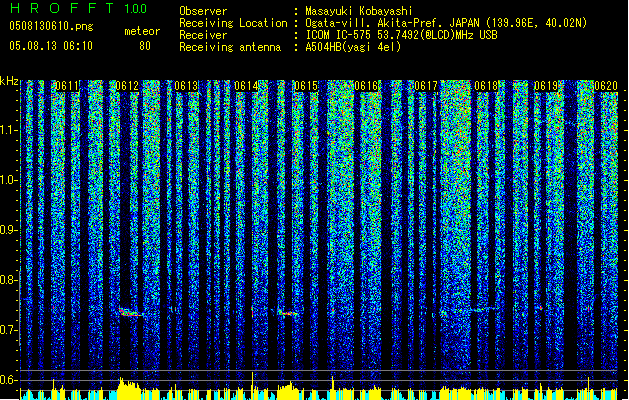Click the kHz axis unit label

[9, 81]
